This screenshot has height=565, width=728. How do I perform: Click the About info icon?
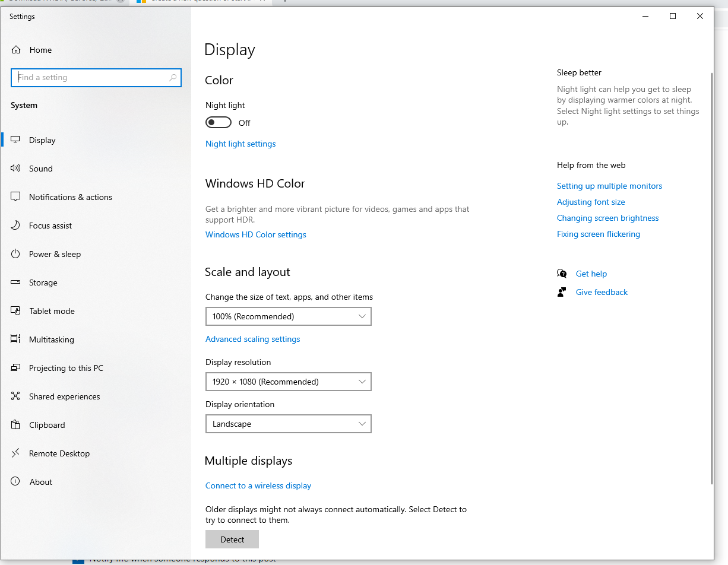[16, 482]
